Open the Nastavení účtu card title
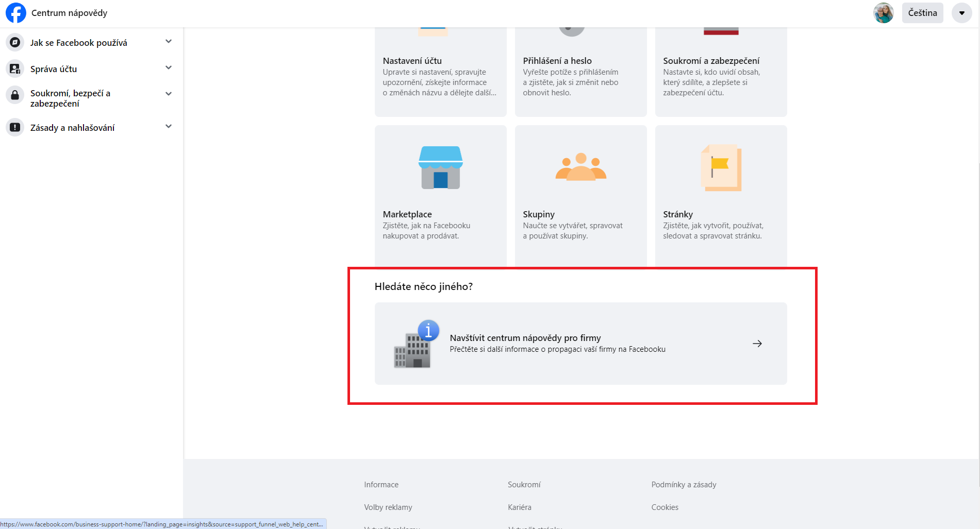 click(412, 61)
